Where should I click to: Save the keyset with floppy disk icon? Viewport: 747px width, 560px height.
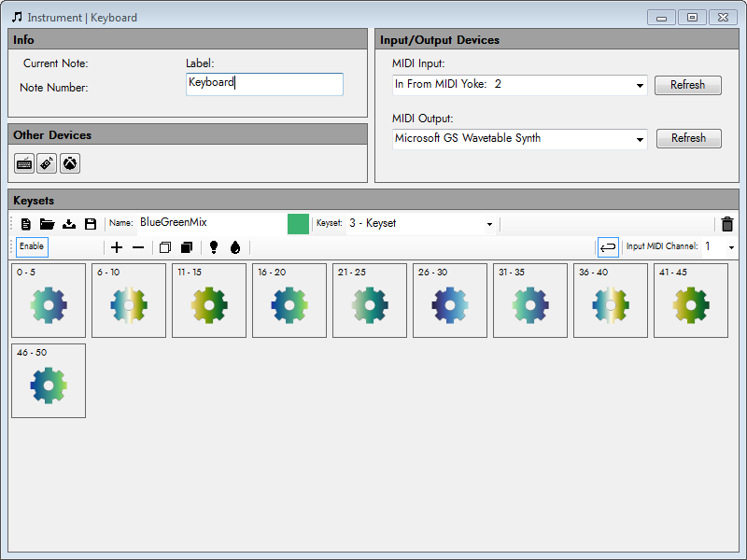pyautogui.click(x=91, y=224)
